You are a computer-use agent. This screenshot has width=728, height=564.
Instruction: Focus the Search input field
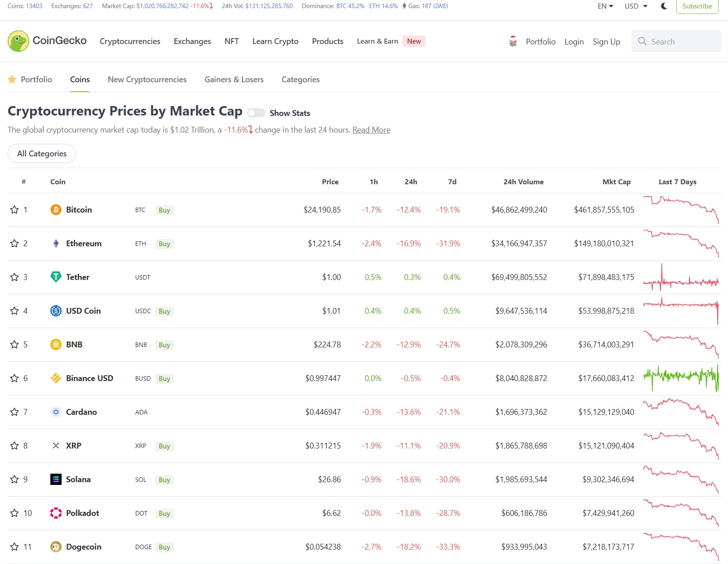[676, 41]
